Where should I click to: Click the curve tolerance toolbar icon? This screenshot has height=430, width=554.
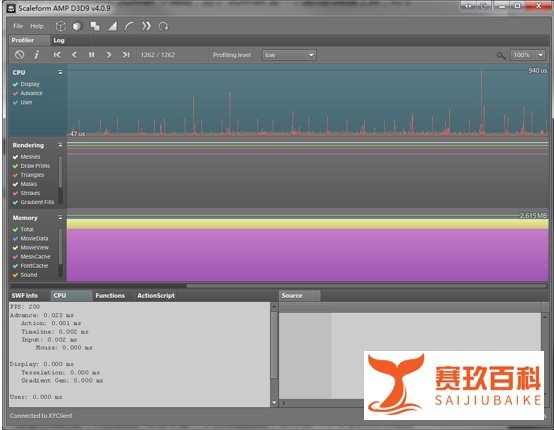(x=129, y=26)
